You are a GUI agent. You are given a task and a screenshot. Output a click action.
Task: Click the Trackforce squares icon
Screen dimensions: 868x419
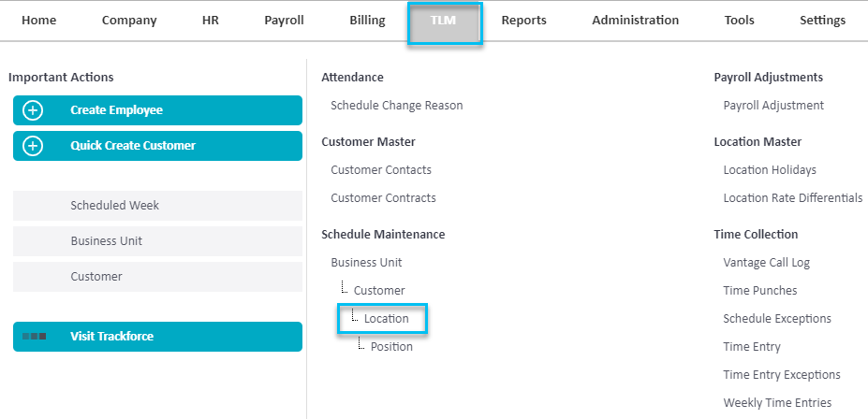pos(35,336)
